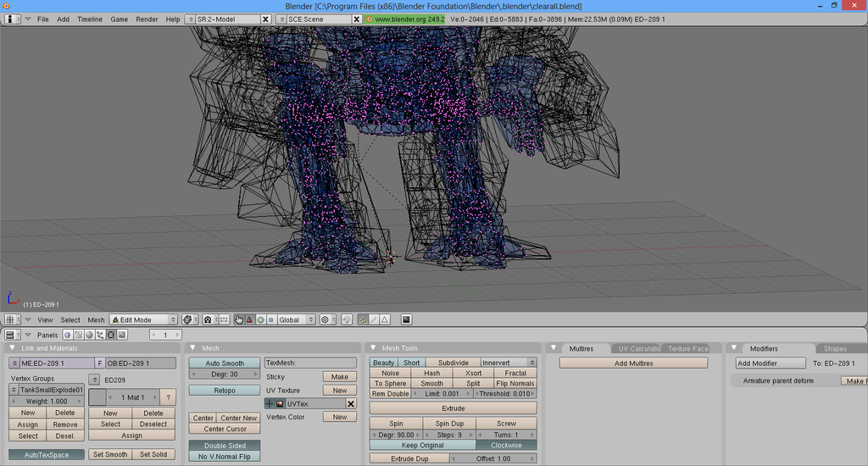Click the Center Cursor button
The height and width of the screenshot is (466, 868).
point(224,429)
